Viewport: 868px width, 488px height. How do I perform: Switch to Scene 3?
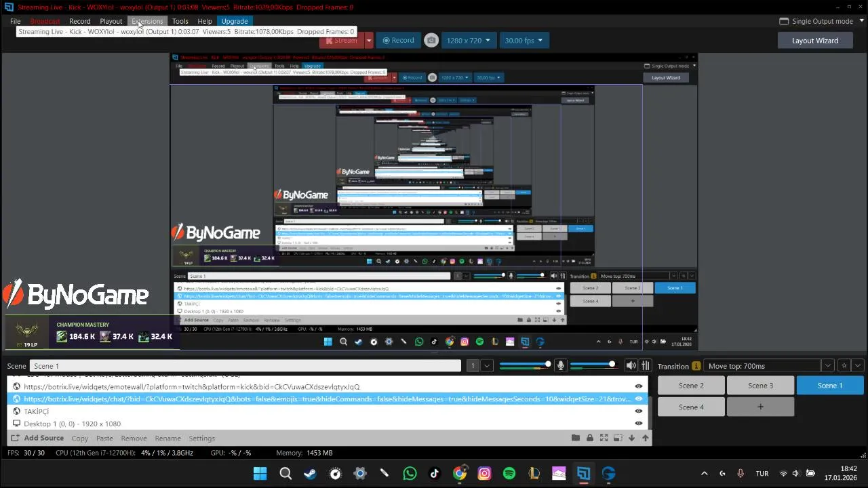(760, 386)
